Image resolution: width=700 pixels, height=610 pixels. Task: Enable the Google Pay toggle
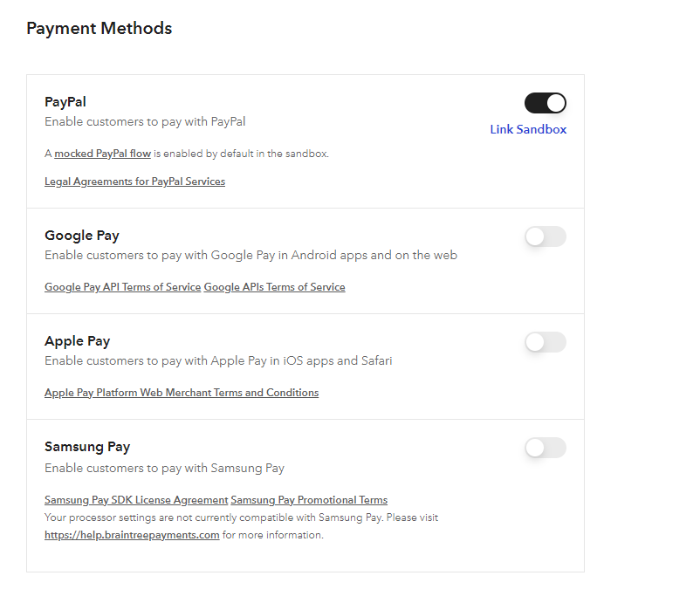[546, 236]
